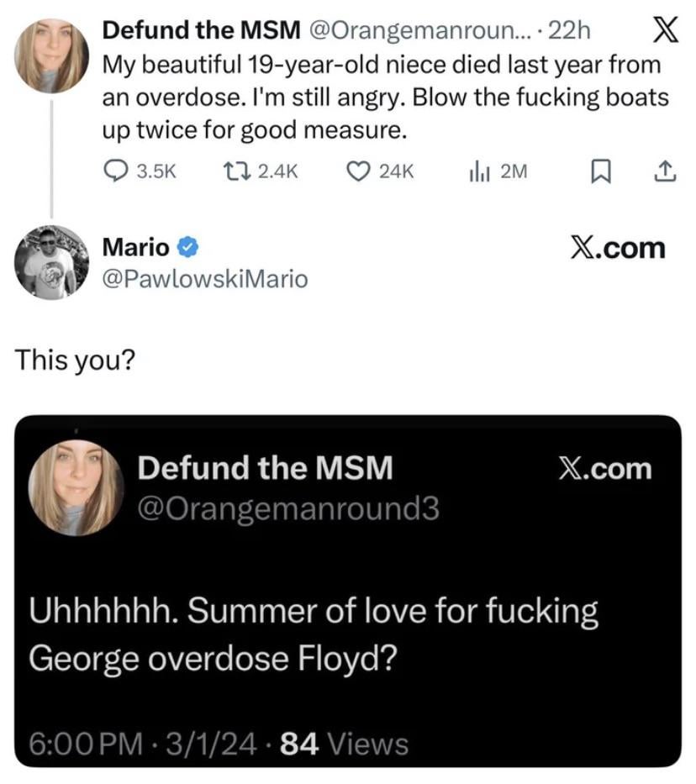Screen dimensions: 696x784
Task: Open the @Orangemanround3 handle in quoted tweet
Action: 287,508
